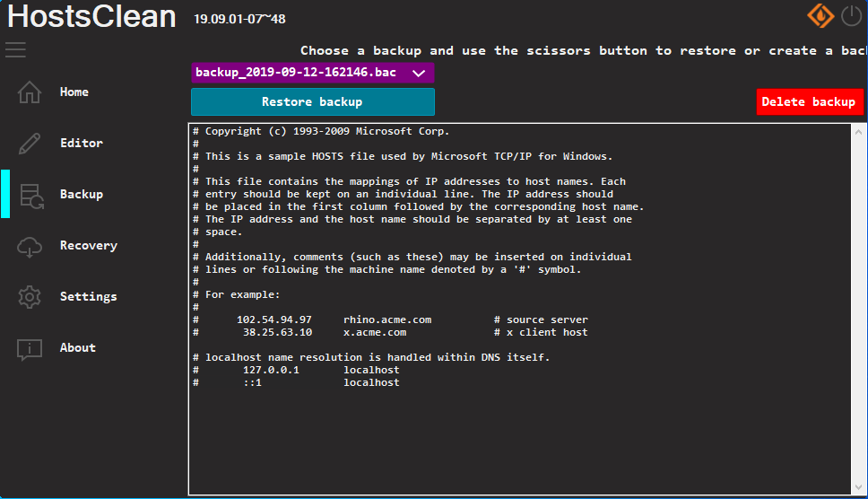Image resolution: width=868 pixels, height=499 pixels.
Task: Open the Settings menu label
Action: pyautogui.click(x=89, y=296)
